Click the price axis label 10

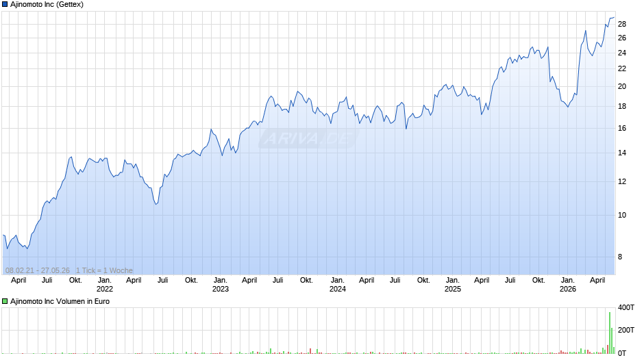[x=622, y=215]
